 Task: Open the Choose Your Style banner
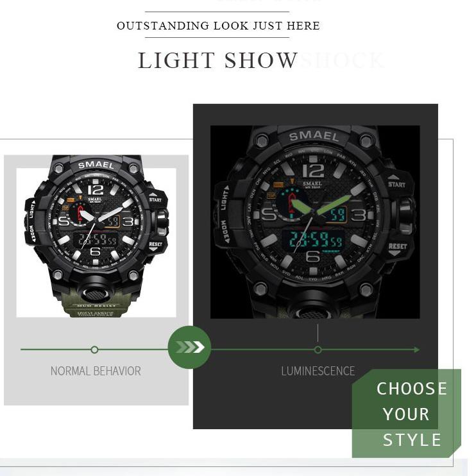pyautogui.click(x=407, y=413)
